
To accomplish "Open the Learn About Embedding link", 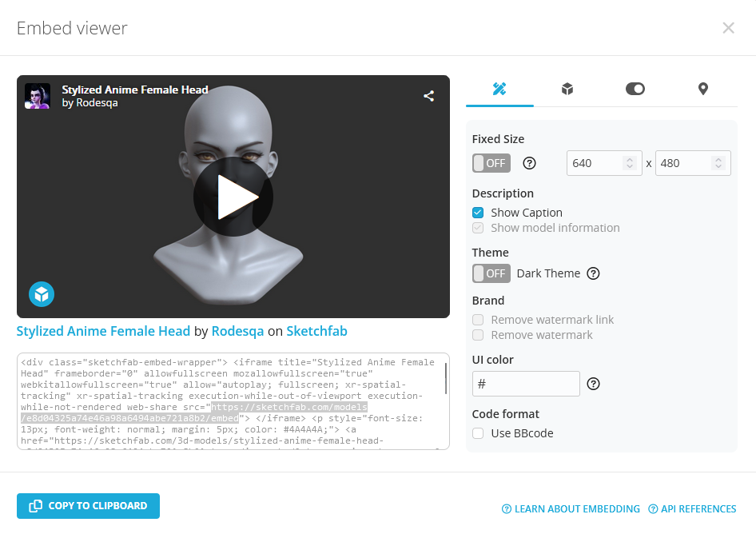I will click(571, 509).
